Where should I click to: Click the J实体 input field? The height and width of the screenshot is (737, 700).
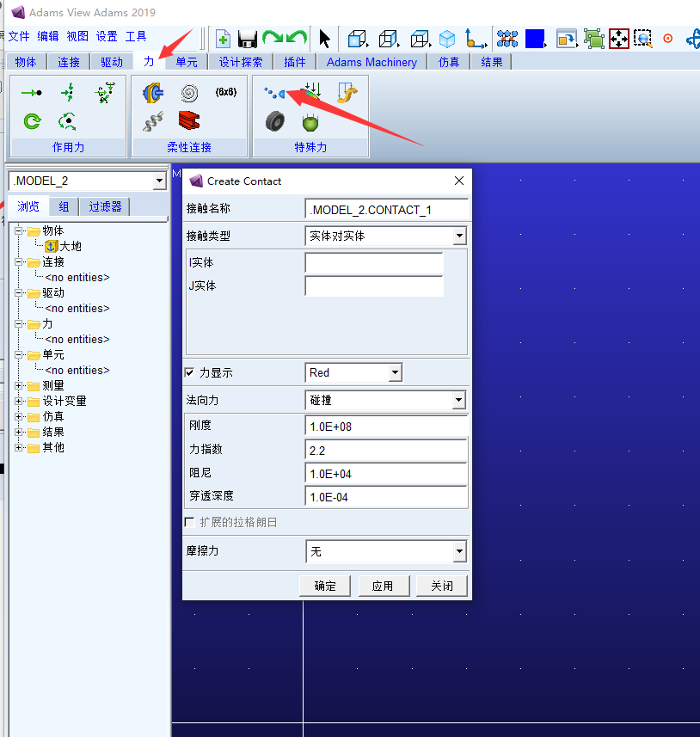374,286
